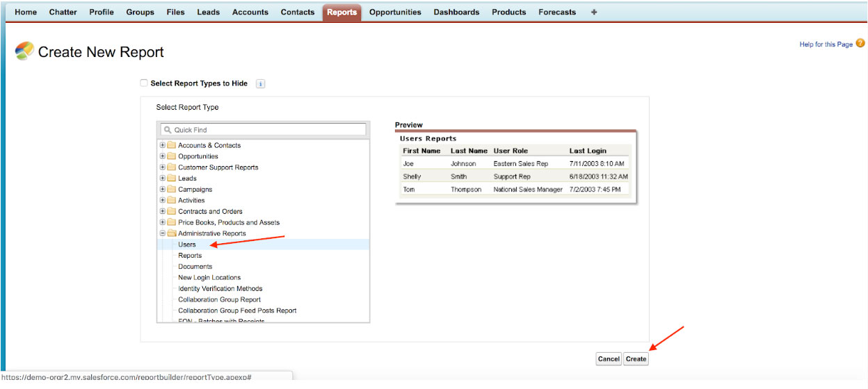Select the Collaboration Group Report type
This screenshot has height=389, width=868.
pyautogui.click(x=220, y=300)
